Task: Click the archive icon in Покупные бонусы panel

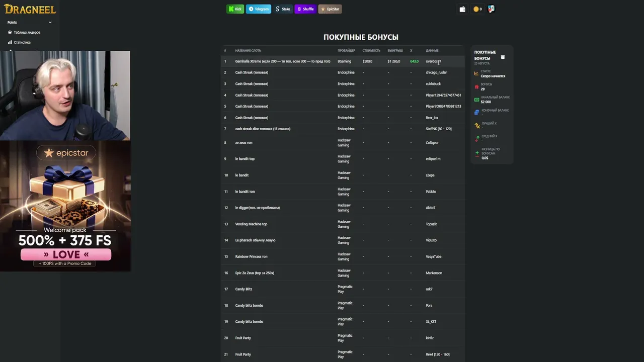Action: coord(503,57)
